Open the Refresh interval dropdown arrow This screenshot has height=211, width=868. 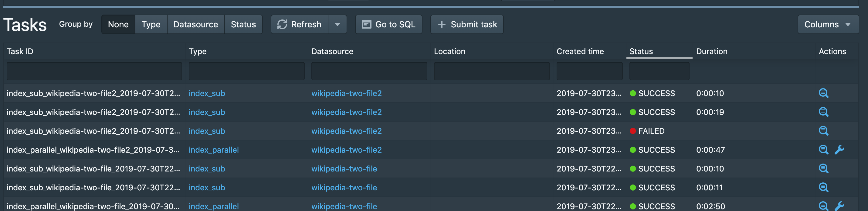point(337,24)
